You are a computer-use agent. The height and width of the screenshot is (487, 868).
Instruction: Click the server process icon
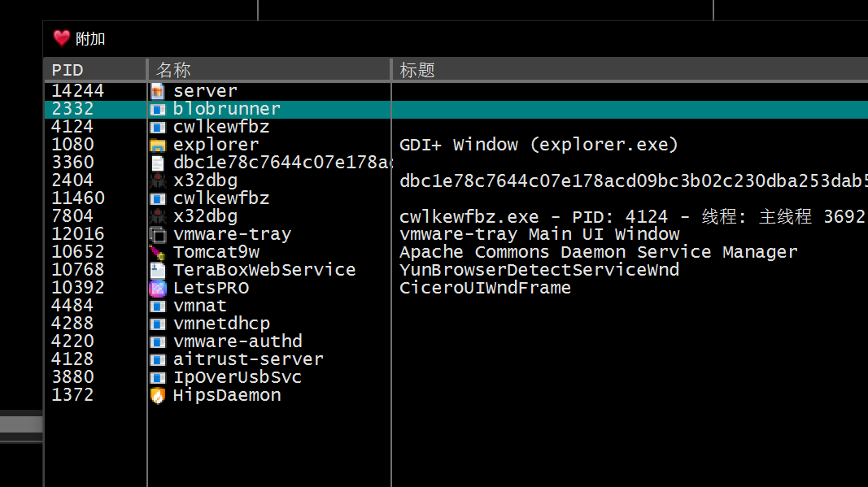[158, 91]
